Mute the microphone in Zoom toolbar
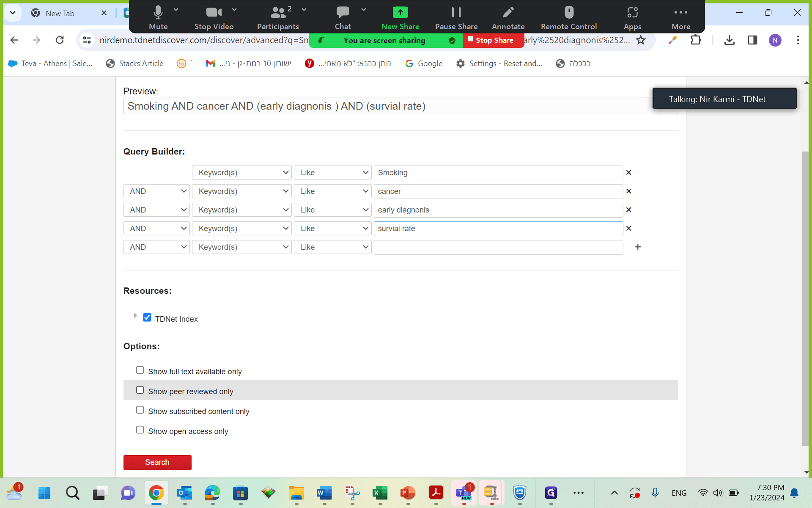Screen dimensions: 812x508 click(x=158, y=18)
